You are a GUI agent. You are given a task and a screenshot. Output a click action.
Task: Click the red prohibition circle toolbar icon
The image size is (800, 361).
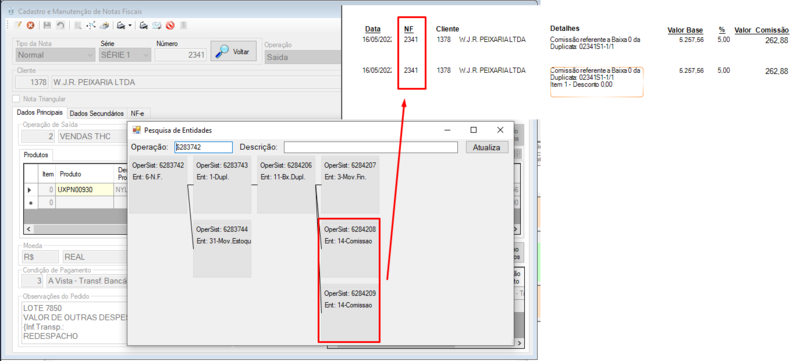(170, 25)
